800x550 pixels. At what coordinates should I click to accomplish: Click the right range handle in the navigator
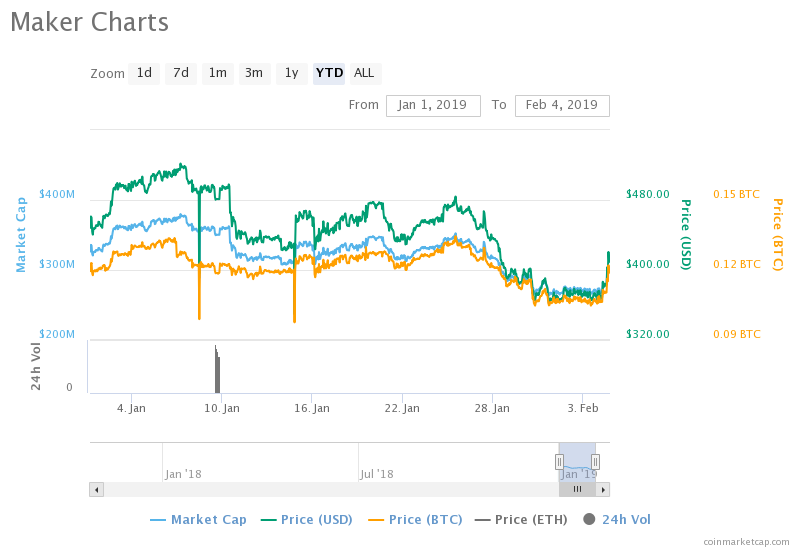pos(595,462)
